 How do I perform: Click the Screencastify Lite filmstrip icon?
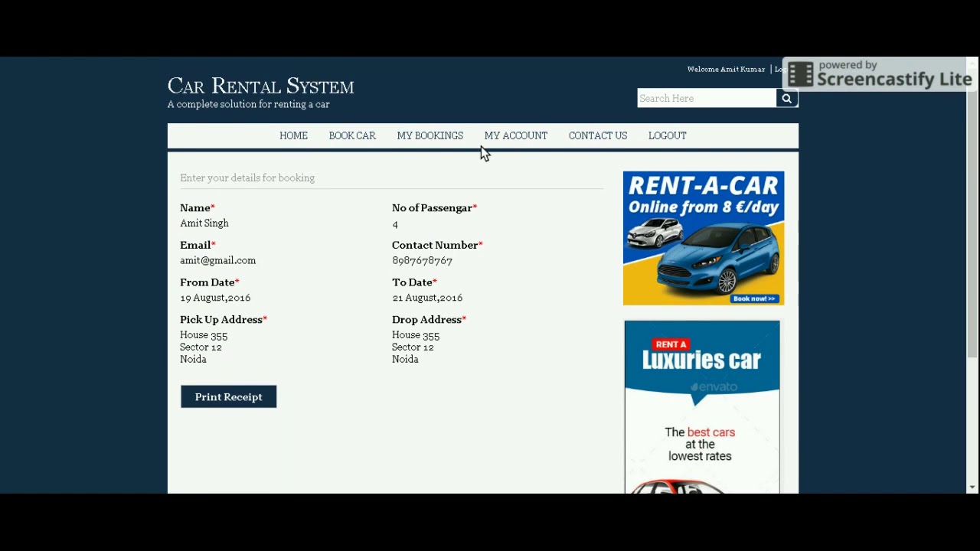(x=800, y=74)
